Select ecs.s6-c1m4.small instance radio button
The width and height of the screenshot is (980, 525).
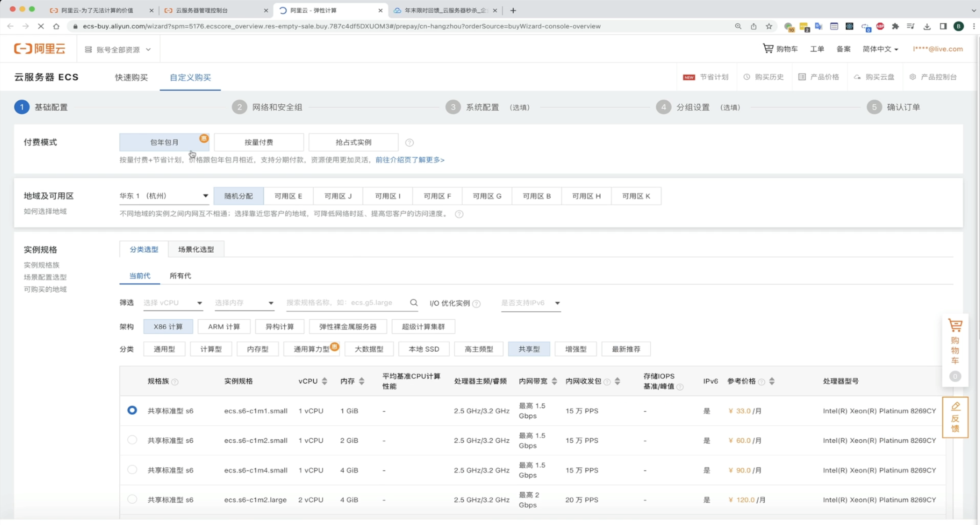coord(132,469)
